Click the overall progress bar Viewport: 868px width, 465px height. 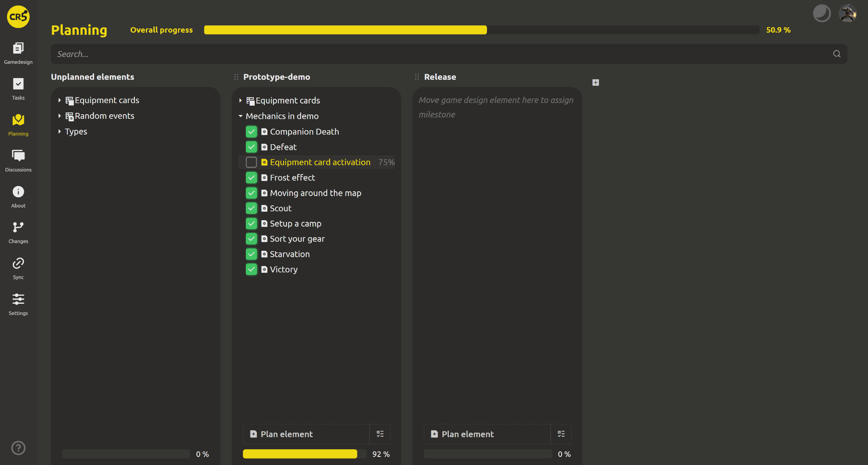[481, 30]
